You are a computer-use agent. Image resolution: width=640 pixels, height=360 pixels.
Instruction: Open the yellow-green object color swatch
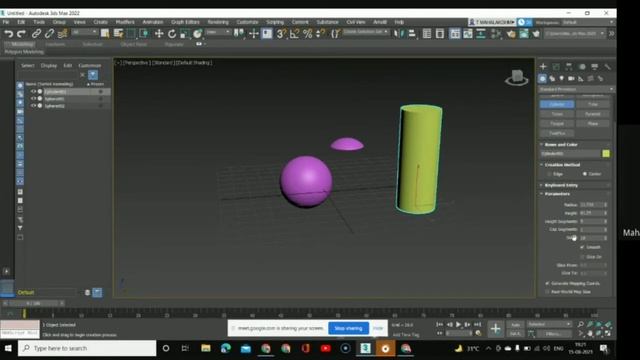tap(606, 153)
